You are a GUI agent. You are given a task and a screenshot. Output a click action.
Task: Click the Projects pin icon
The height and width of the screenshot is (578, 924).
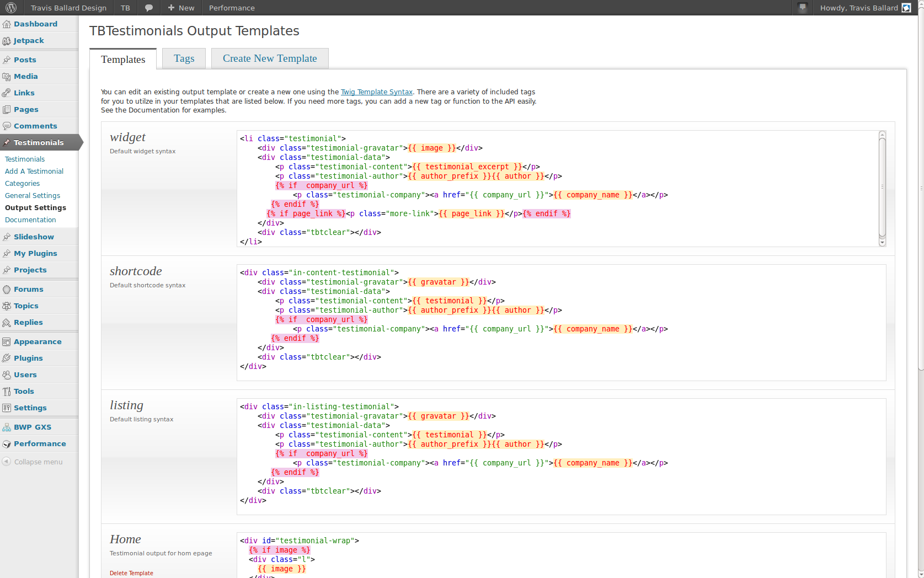coord(7,270)
